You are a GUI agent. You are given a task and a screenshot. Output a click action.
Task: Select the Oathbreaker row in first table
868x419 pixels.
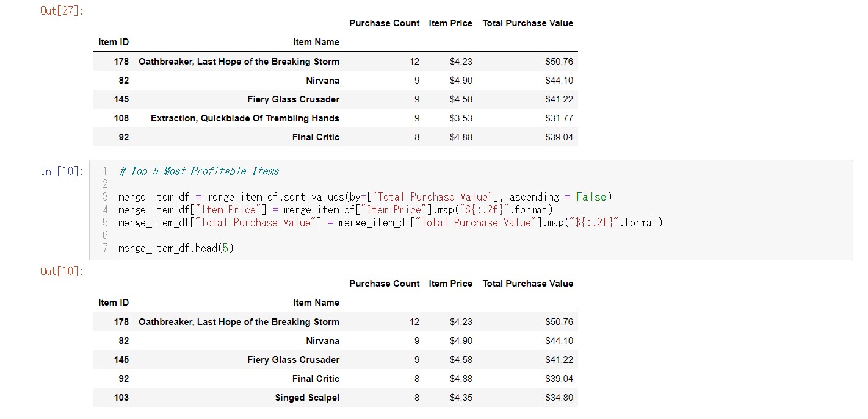[x=336, y=62]
